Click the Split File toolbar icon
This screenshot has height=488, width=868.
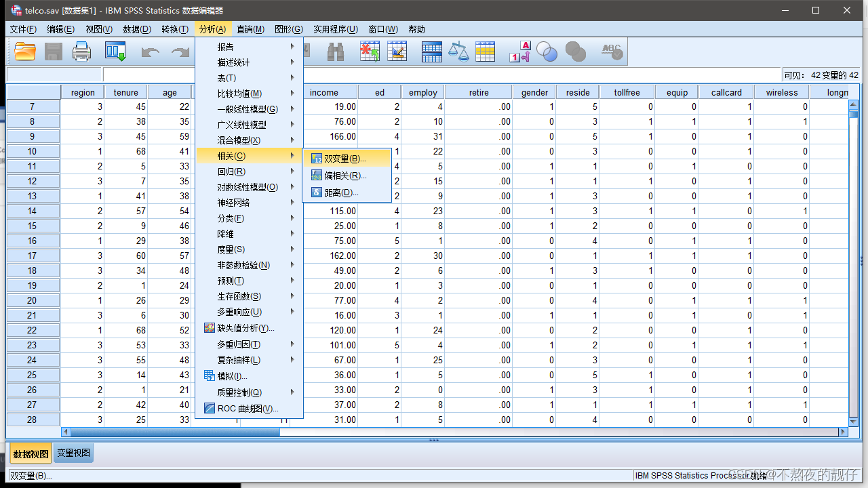click(x=432, y=52)
